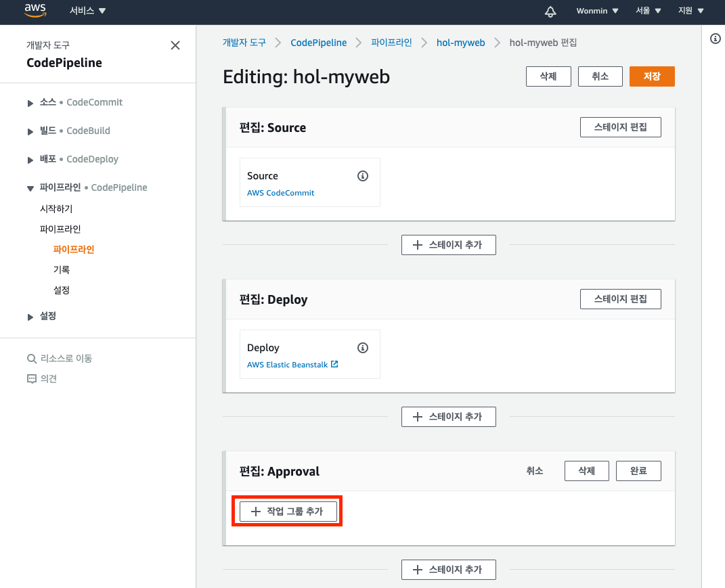The height and width of the screenshot is (588, 725).
Task: Collapse the 파이프라인 CodePipeline section
Action: [30, 188]
